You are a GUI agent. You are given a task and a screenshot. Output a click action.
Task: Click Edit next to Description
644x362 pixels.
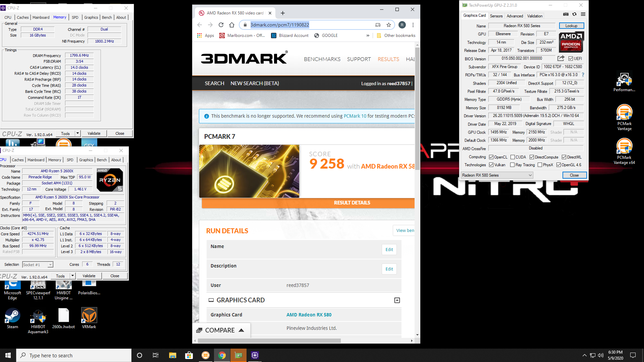tap(389, 269)
